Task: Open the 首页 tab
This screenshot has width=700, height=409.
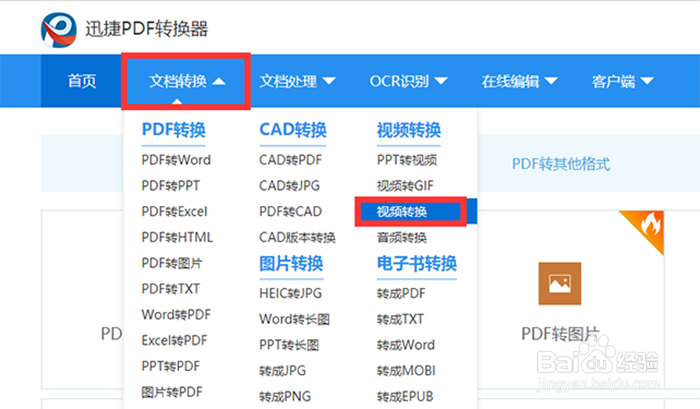Action: click(x=82, y=81)
